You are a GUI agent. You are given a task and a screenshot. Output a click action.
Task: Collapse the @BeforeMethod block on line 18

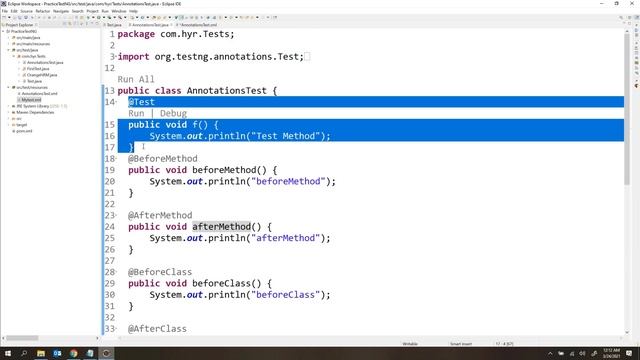[116, 159]
